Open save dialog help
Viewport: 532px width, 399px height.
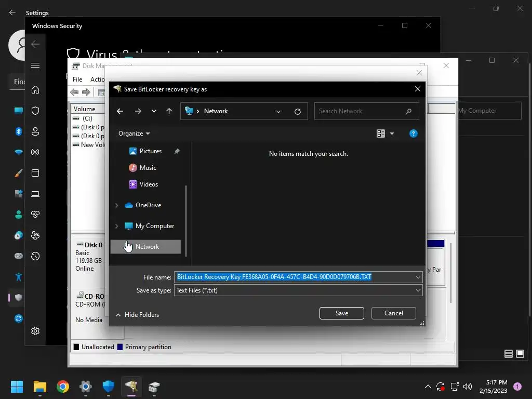(413, 134)
